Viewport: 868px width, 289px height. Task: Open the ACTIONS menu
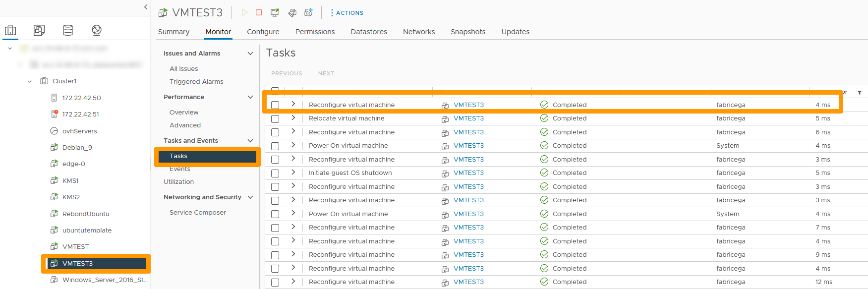[347, 13]
